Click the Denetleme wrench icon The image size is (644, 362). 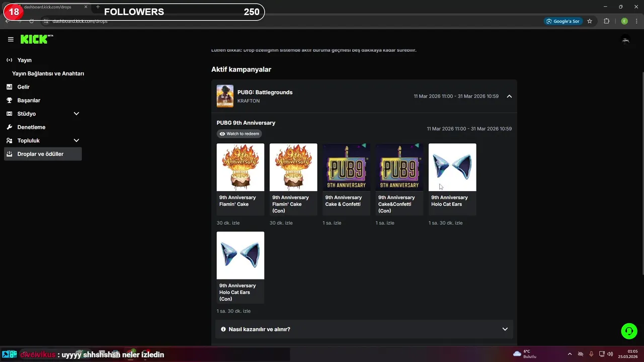point(9,127)
